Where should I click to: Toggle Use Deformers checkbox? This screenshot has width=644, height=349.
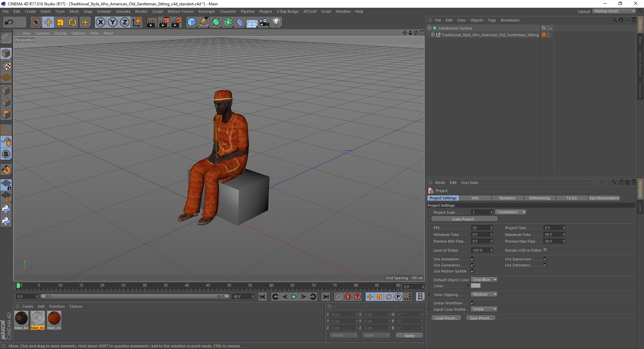(x=545, y=265)
